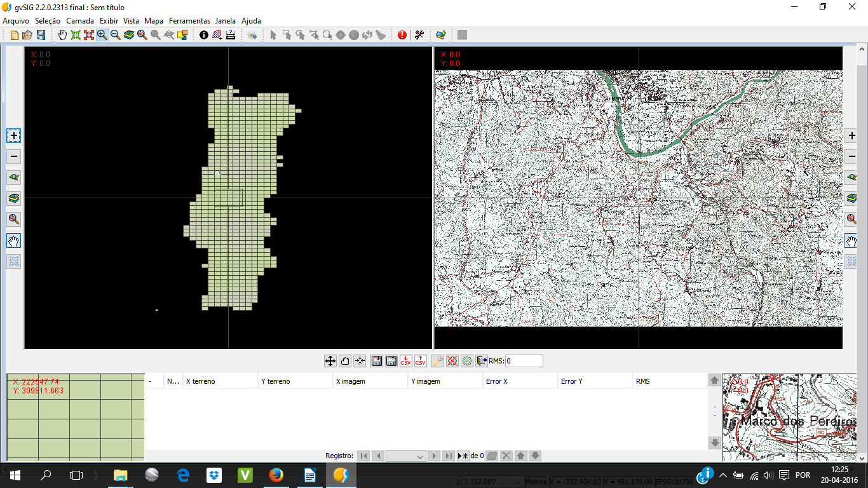Click the crossed-out gear test icon
Image resolution: width=868 pixels, height=488 pixels.
point(452,361)
